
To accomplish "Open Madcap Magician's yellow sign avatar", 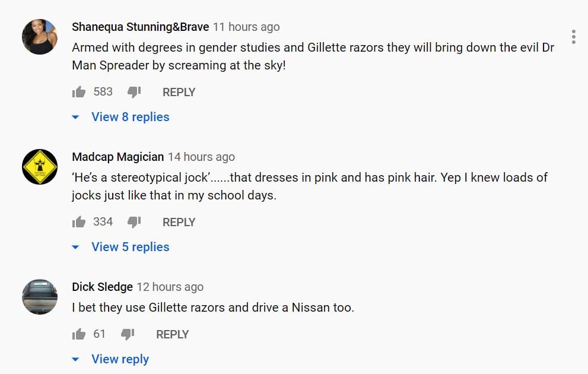I will point(40,167).
